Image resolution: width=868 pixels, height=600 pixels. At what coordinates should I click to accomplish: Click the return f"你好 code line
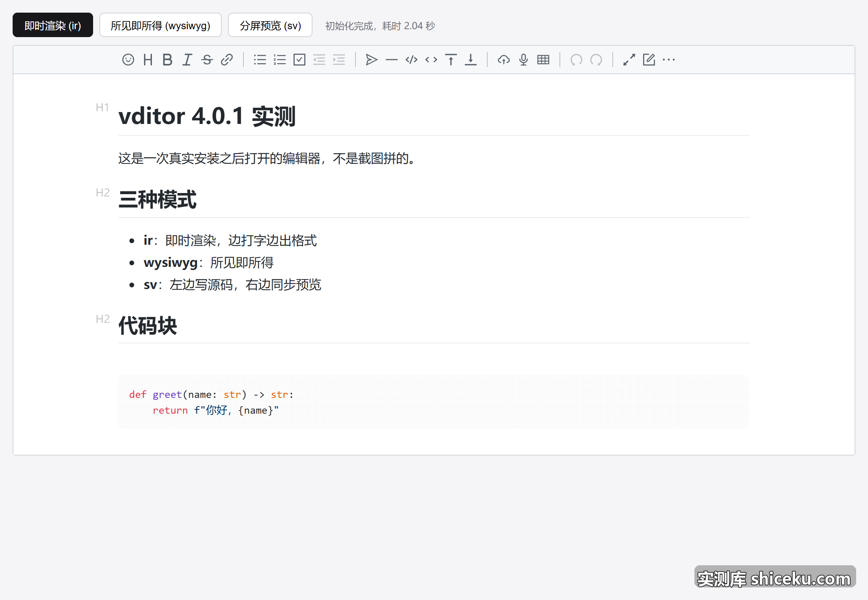(x=215, y=410)
